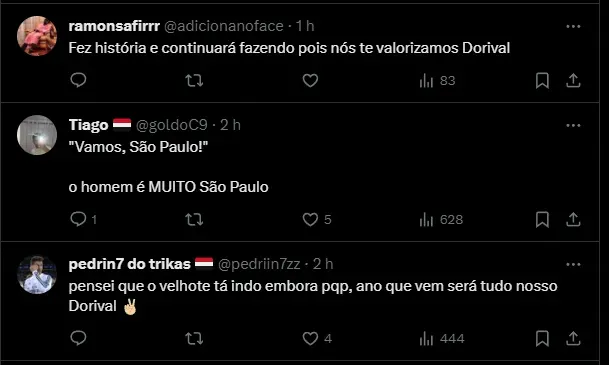Open ramonsafirrr's avatar
The width and height of the screenshot is (609, 365).
click(37, 36)
